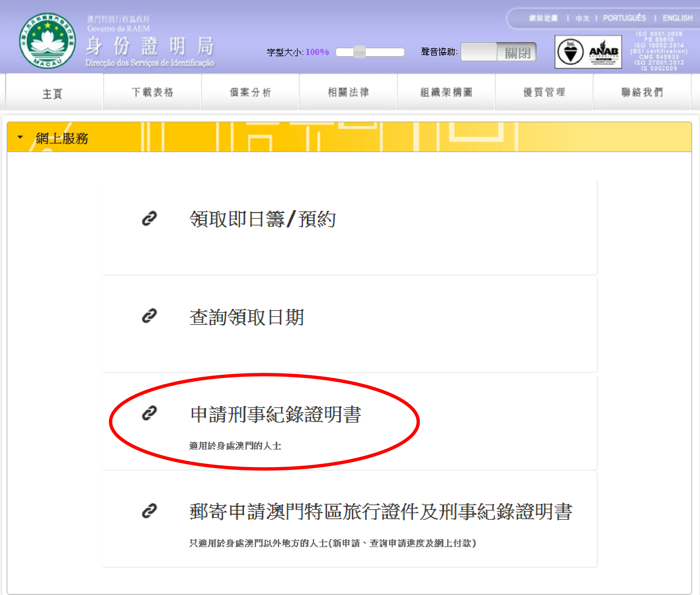Click the link icon beside 查詢領取日期
Viewport: 700px width, 595px height.
(149, 316)
